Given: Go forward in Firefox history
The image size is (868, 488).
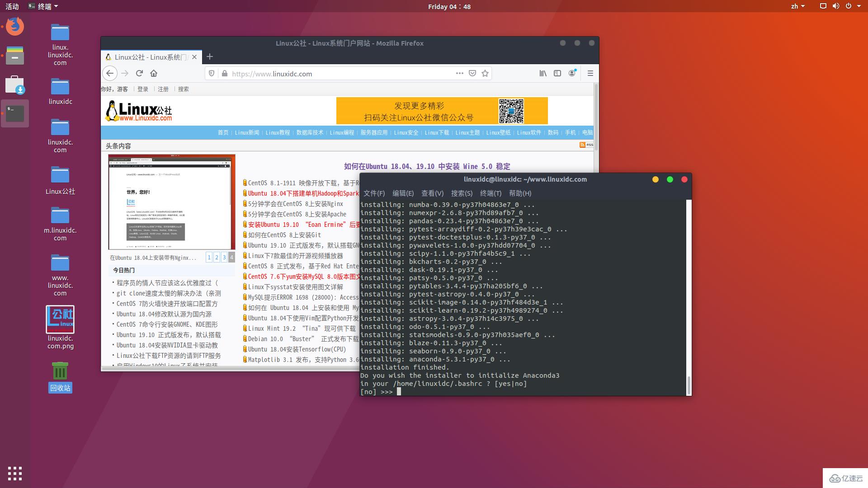Looking at the screenshot, I should pos(125,73).
